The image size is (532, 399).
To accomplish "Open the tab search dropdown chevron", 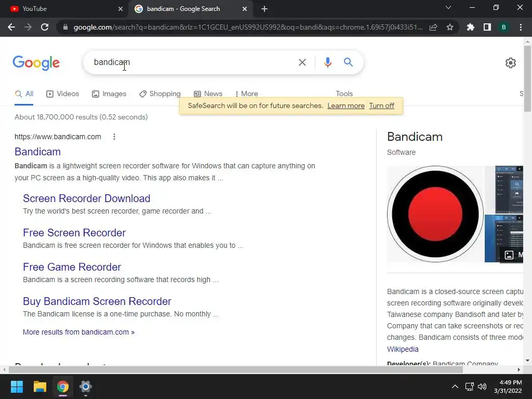I will click(448, 7).
